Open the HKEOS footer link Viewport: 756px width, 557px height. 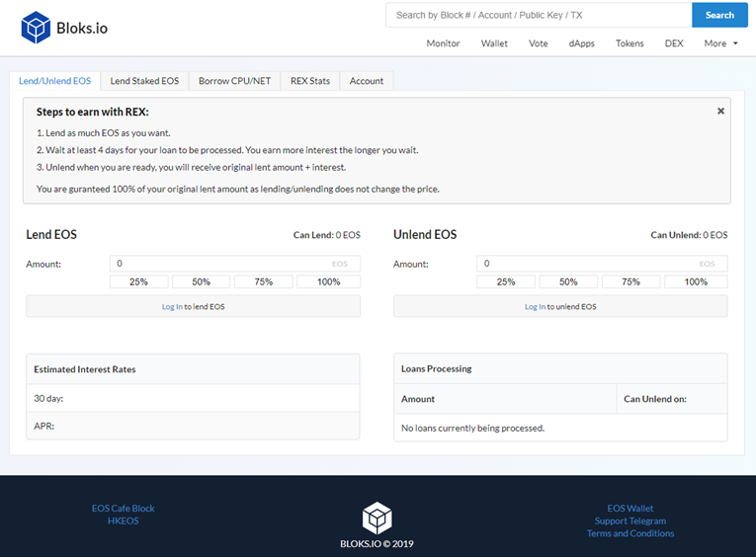(123, 520)
